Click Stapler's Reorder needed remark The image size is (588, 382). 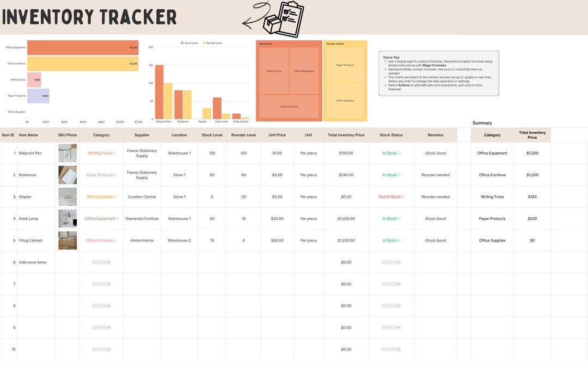click(x=436, y=196)
